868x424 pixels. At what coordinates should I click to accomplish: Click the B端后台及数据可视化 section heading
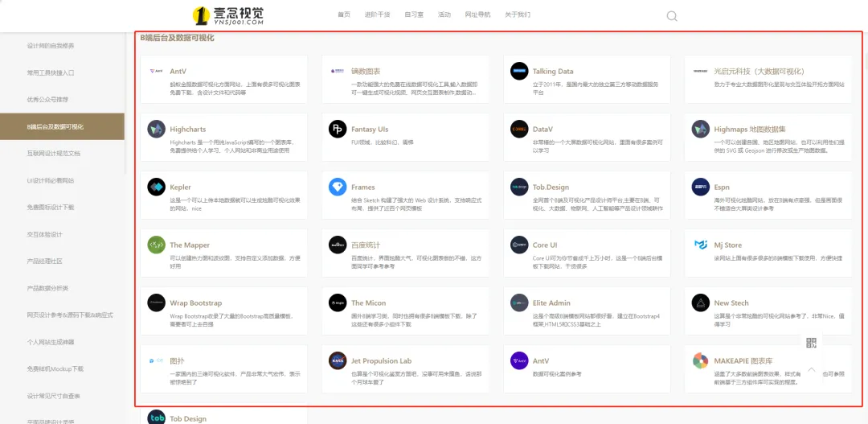pyautogui.click(x=177, y=38)
